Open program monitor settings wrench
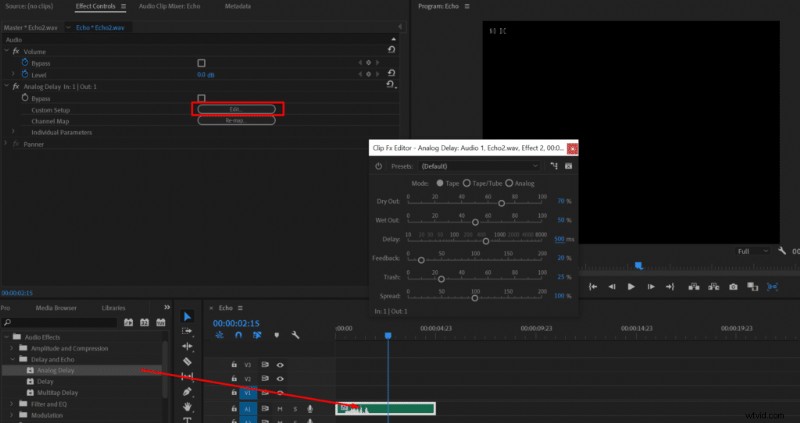The height and width of the screenshot is (423, 800). tap(782, 251)
